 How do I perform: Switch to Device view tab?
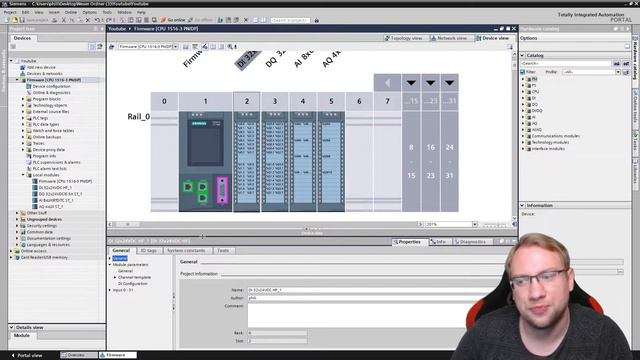tap(493, 38)
